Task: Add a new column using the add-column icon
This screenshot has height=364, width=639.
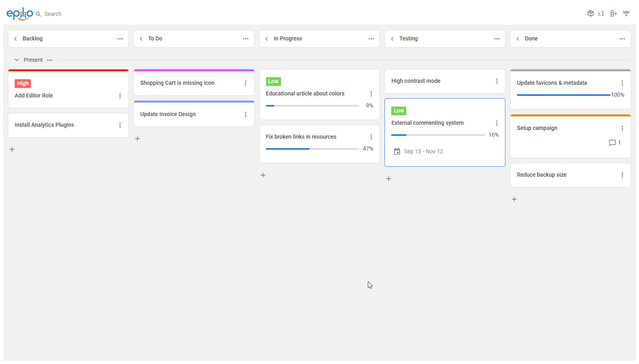Action: pyautogui.click(x=613, y=13)
